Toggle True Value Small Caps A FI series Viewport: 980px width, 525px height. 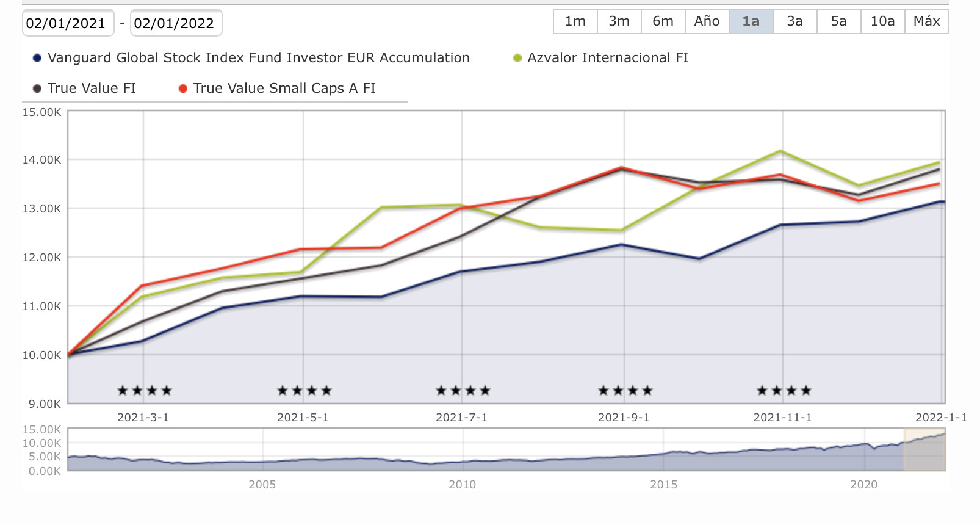point(284,89)
